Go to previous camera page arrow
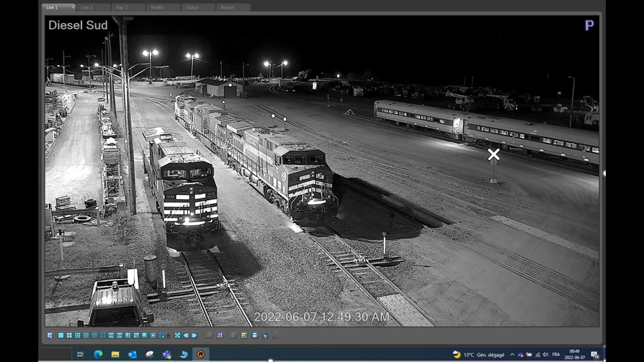 (x=186, y=335)
